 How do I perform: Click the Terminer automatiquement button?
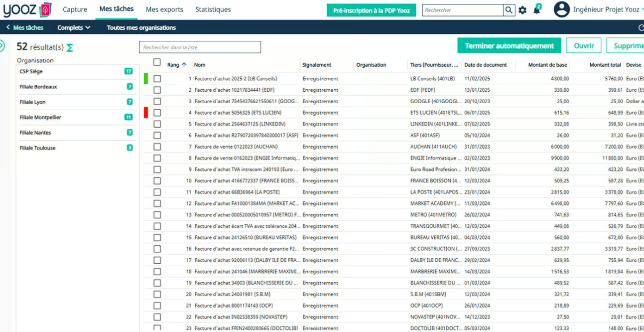click(509, 46)
